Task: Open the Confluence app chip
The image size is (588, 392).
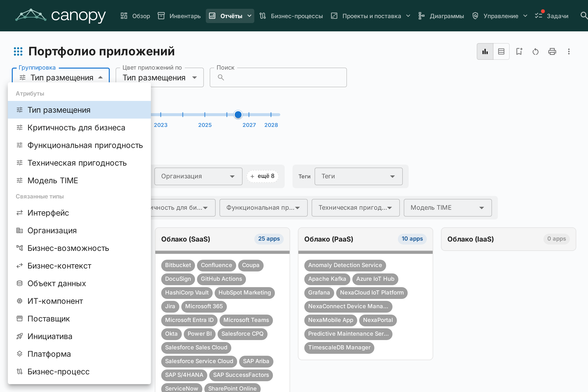Action: tap(217, 265)
